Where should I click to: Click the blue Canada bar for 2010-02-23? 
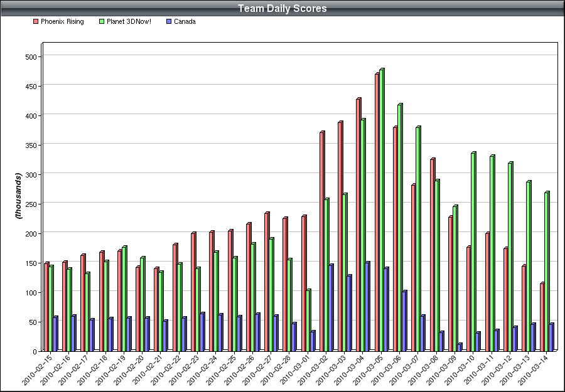tap(202, 332)
